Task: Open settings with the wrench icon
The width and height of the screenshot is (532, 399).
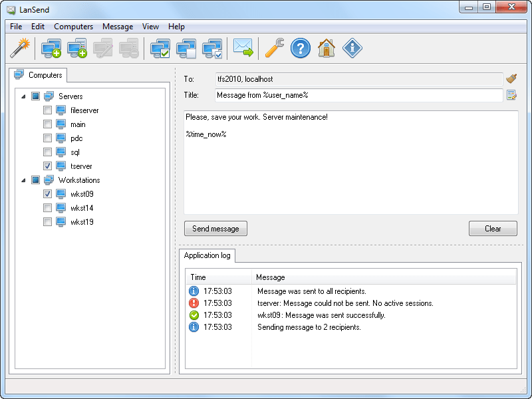Action: click(274, 48)
